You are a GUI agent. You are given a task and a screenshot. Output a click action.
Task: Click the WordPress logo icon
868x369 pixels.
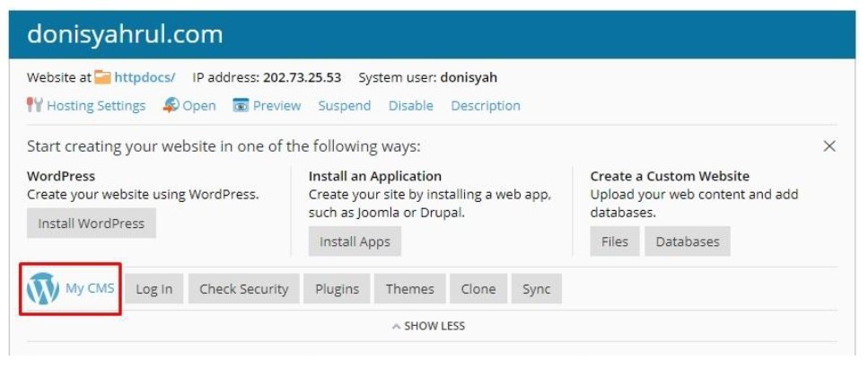[x=42, y=289]
